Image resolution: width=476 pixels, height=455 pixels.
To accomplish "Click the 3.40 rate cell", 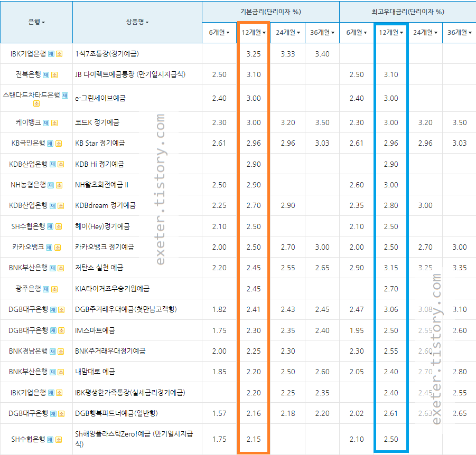I will tap(322, 54).
